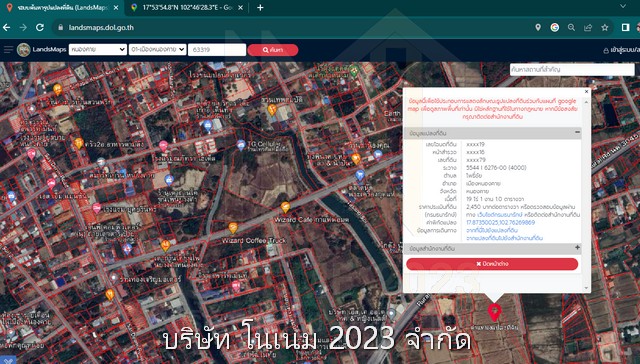640x364 pixels.
Task: Collapse the parcel information section minus icon
Action: (x=577, y=132)
